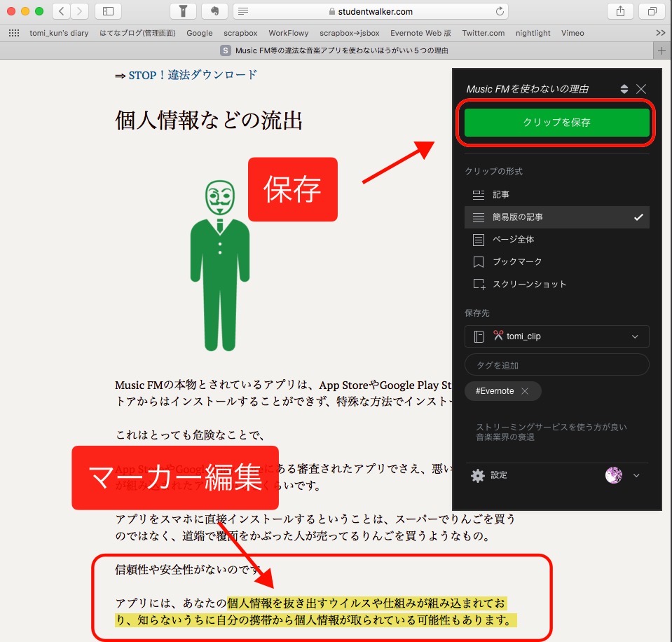Click the user avatar in clipper
The image size is (672, 642).
pos(614,475)
